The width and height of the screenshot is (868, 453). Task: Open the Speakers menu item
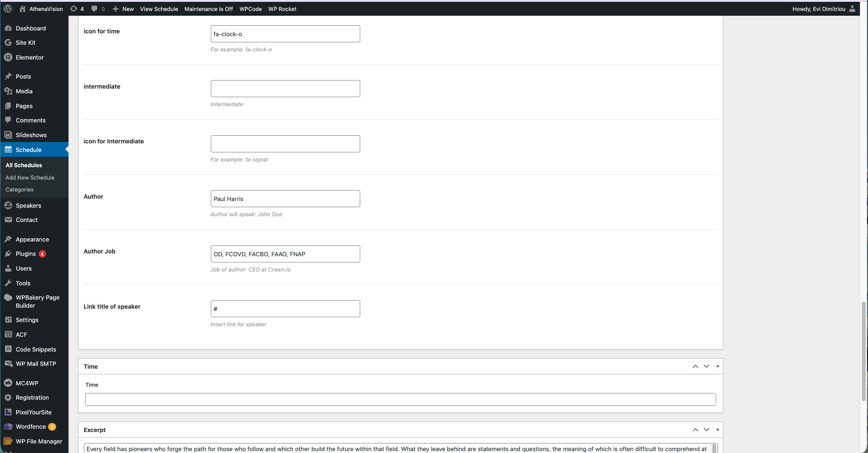coord(29,206)
